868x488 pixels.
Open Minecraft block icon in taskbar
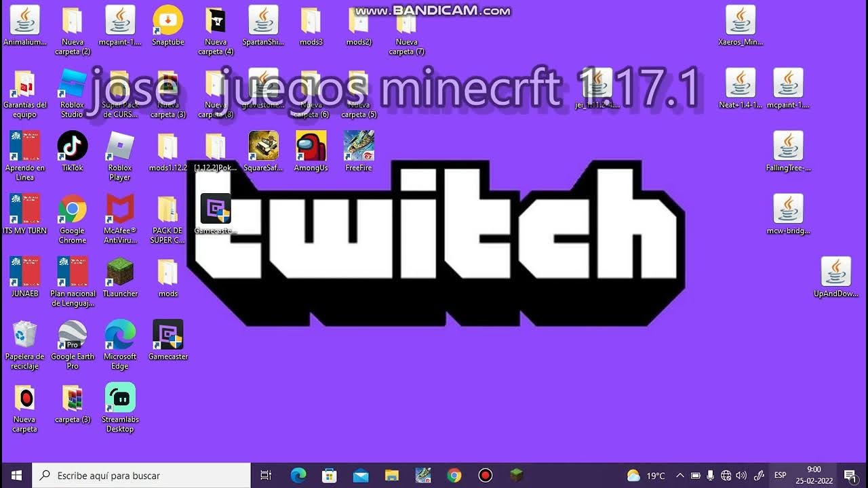click(517, 475)
